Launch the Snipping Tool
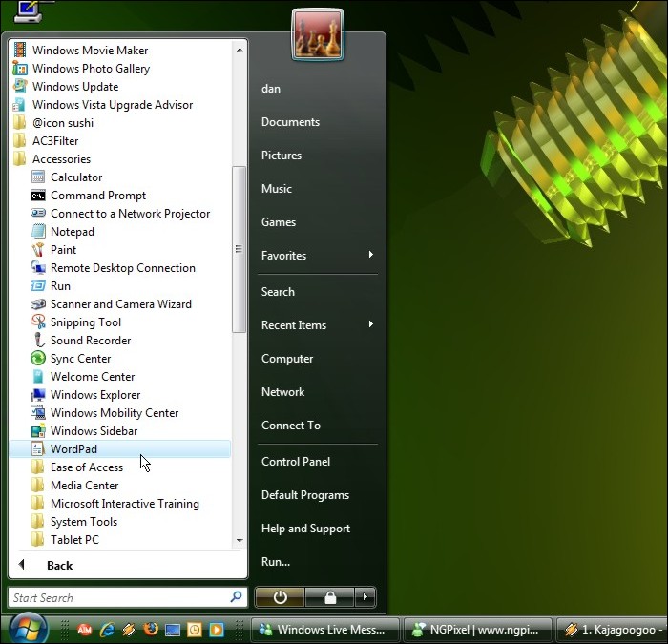Viewport: 668px width, 644px height. click(85, 322)
